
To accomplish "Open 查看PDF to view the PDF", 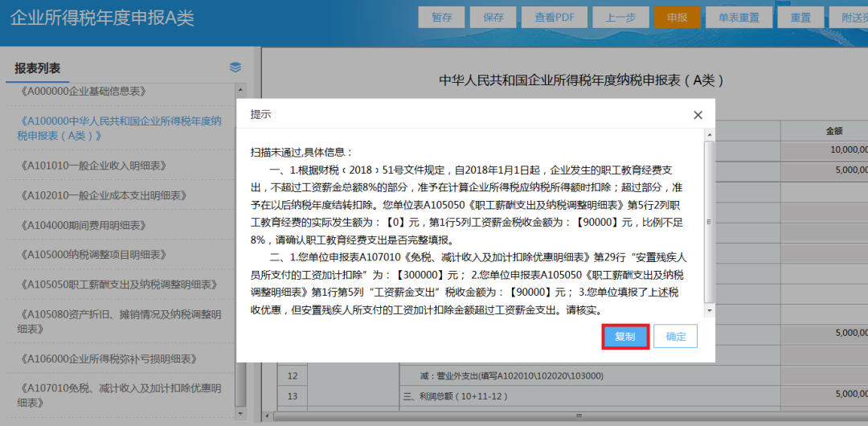I will [x=554, y=17].
